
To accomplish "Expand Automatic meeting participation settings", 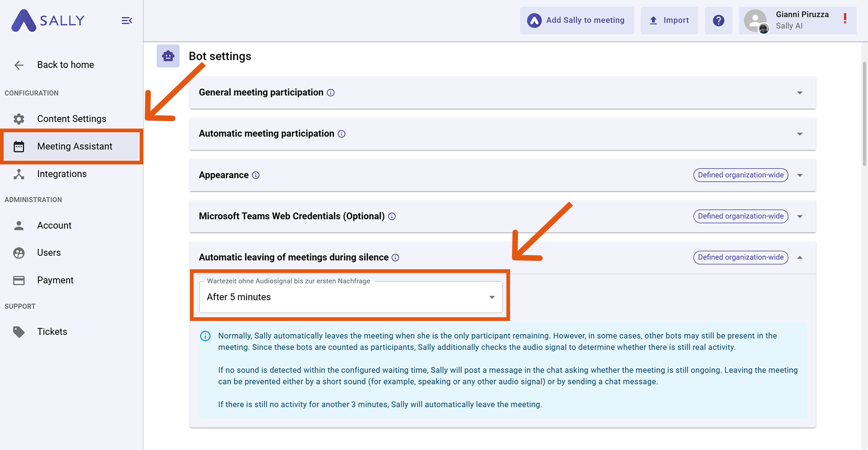I will pos(800,134).
